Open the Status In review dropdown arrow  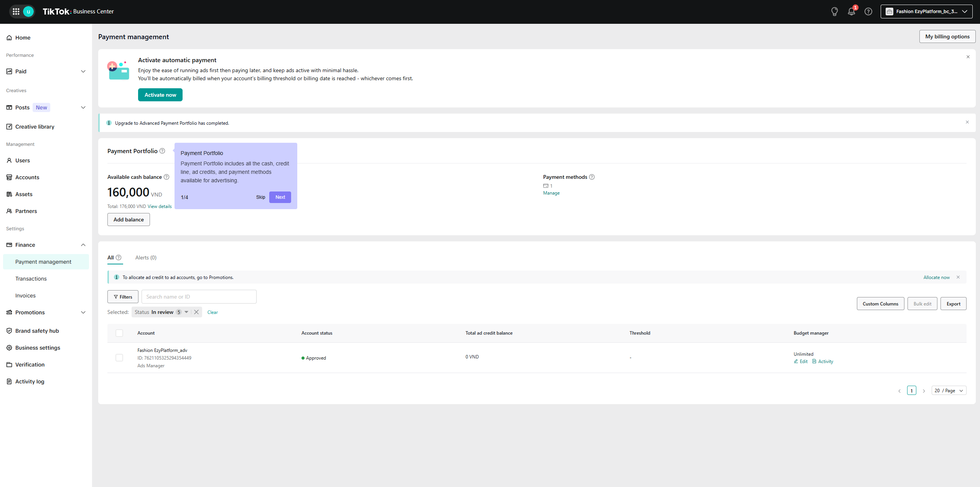click(186, 312)
